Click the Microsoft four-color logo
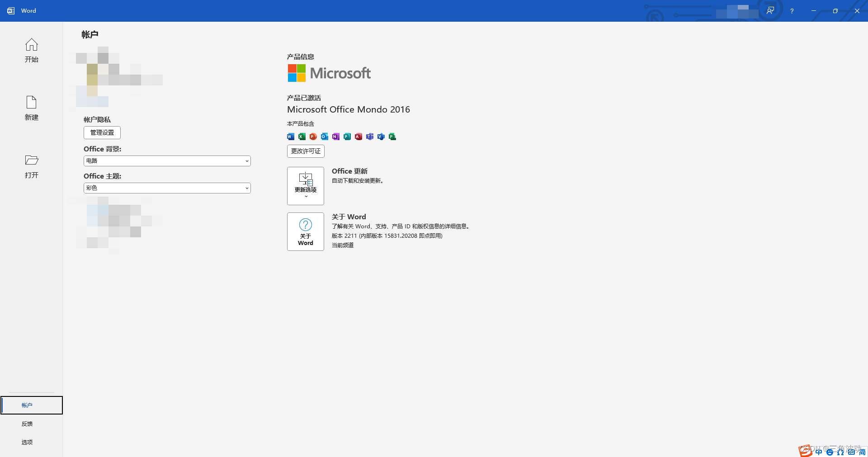This screenshot has height=457, width=868. 297,73
